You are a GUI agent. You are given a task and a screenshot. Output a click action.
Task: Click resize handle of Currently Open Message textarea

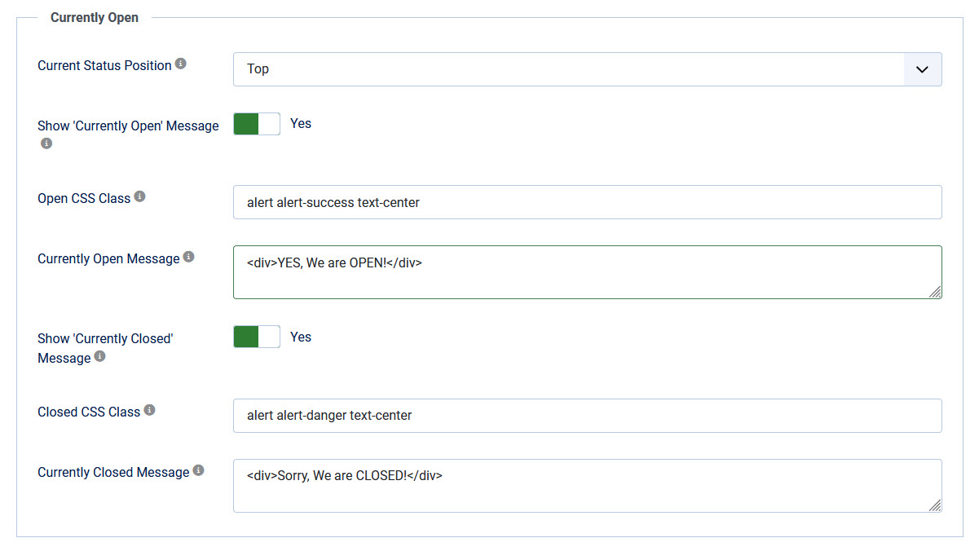click(x=934, y=291)
